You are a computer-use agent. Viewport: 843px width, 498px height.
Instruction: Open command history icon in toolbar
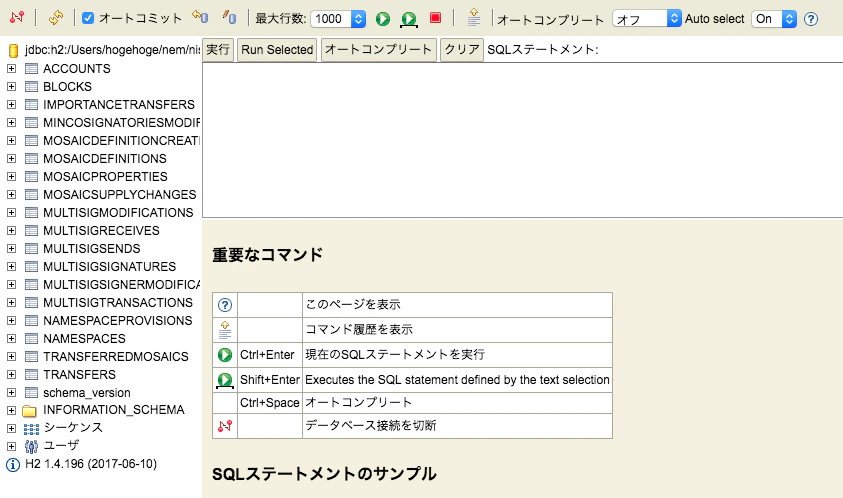[474, 17]
